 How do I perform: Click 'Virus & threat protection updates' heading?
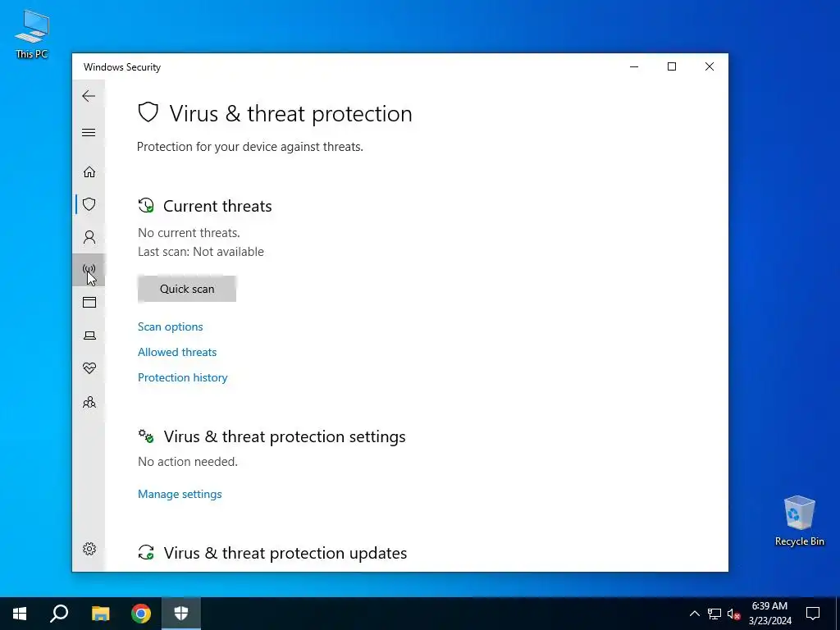[x=285, y=553]
